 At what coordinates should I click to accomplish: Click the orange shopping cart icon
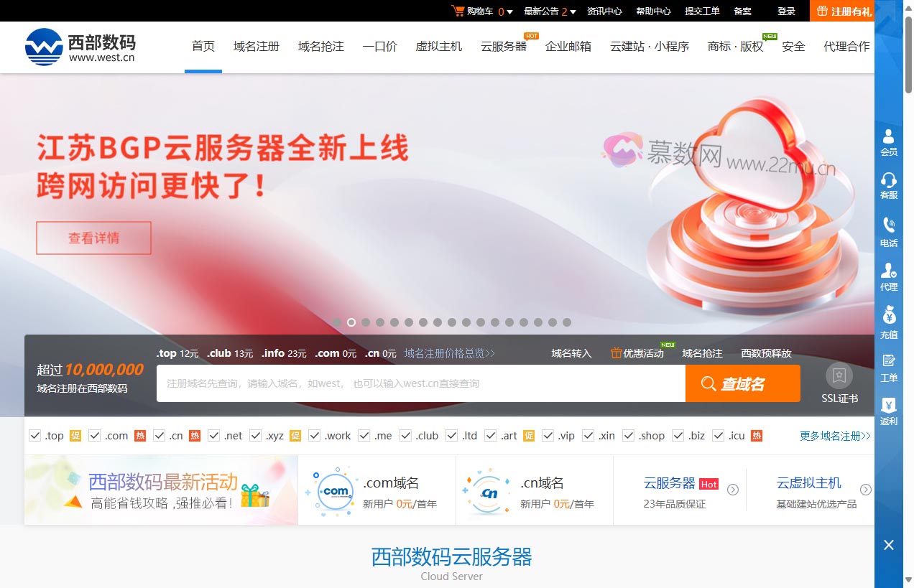458,10
